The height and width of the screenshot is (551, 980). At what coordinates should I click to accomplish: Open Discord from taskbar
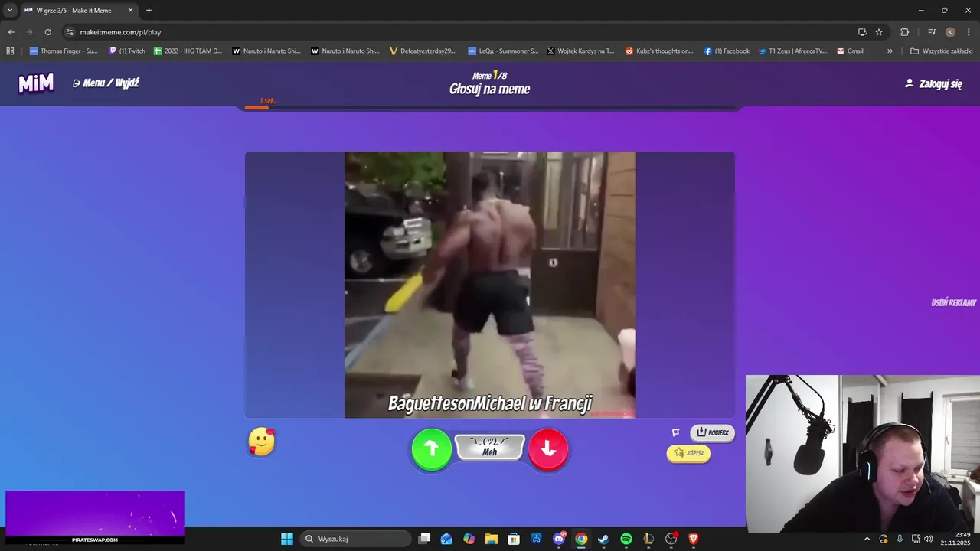(559, 539)
